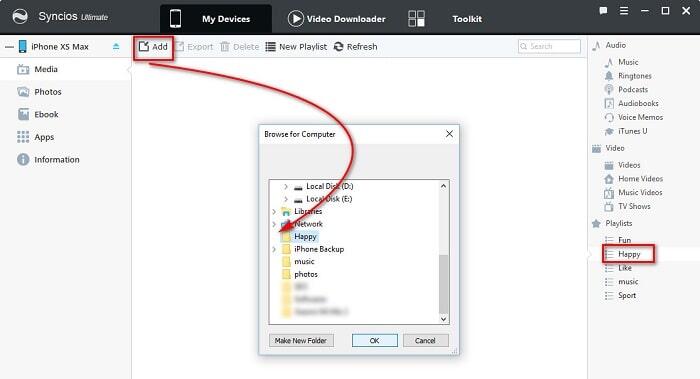Click the folder tree scrollbar thumb

click(443, 284)
